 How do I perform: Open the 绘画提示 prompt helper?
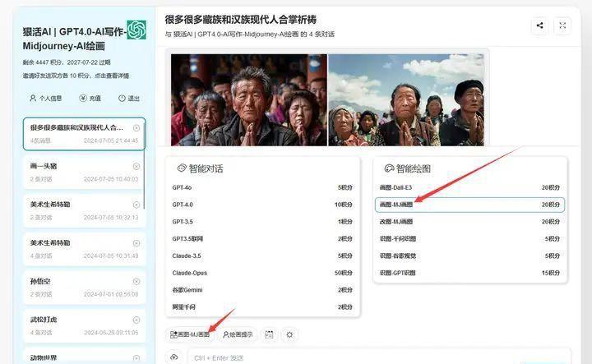(x=238, y=334)
